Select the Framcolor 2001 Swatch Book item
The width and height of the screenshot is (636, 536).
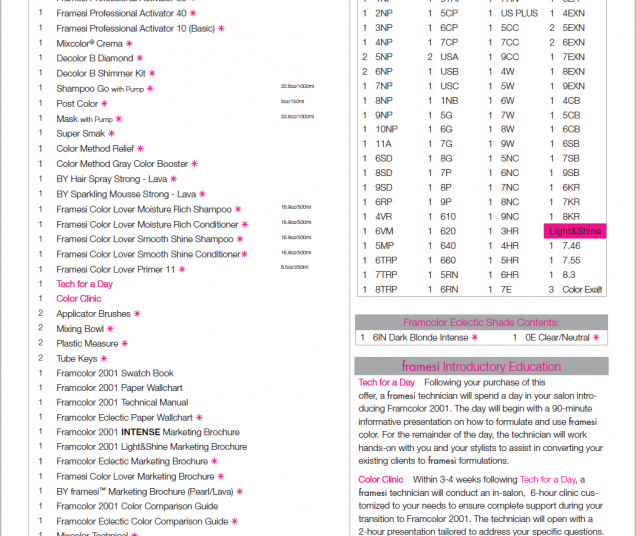point(115,373)
